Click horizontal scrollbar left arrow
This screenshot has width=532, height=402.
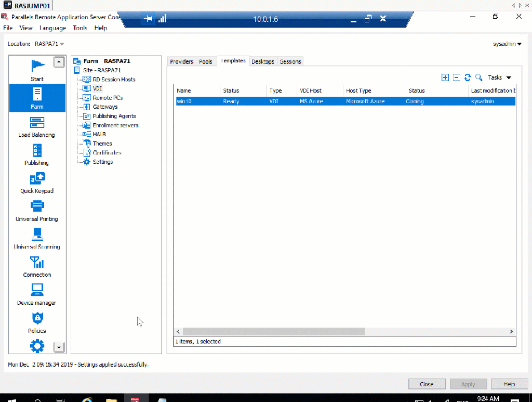click(178, 331)
